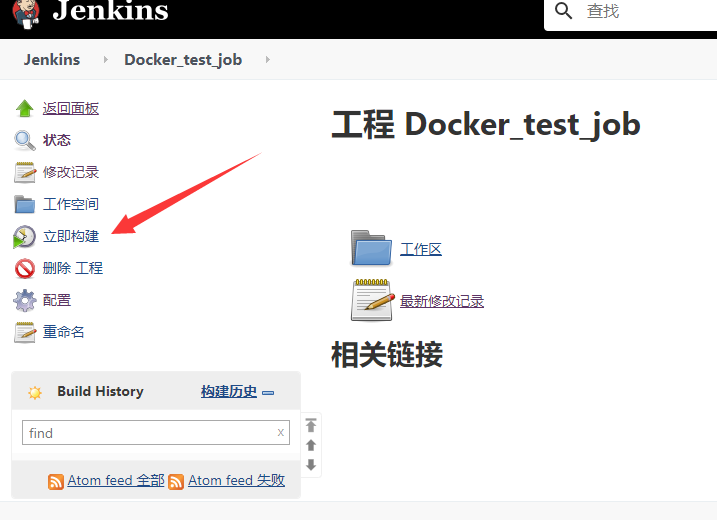The width and height of the screenshot is (717, 520).
Task: Click the green up-arrow icon beside 返回面板
Action: pyautogui.click(x=25, y=108)
